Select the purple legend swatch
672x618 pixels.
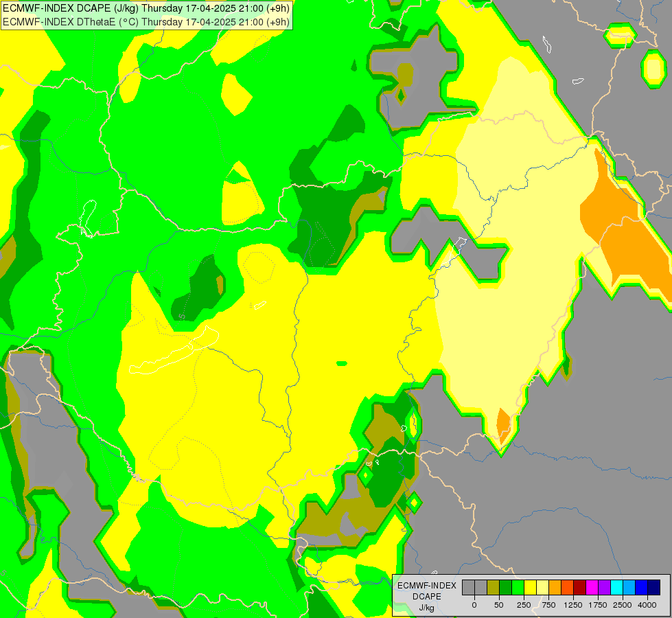click(x=604, y=587)
